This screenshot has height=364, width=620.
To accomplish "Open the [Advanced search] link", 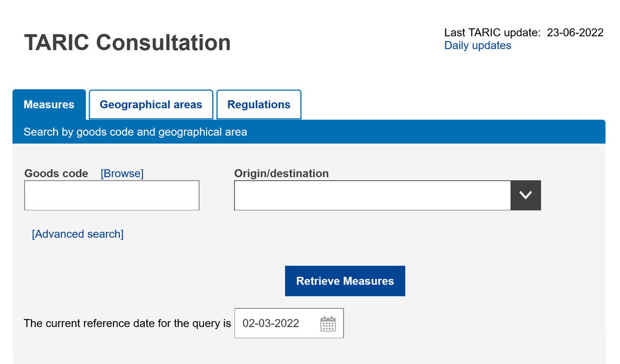I will (78, 234).
